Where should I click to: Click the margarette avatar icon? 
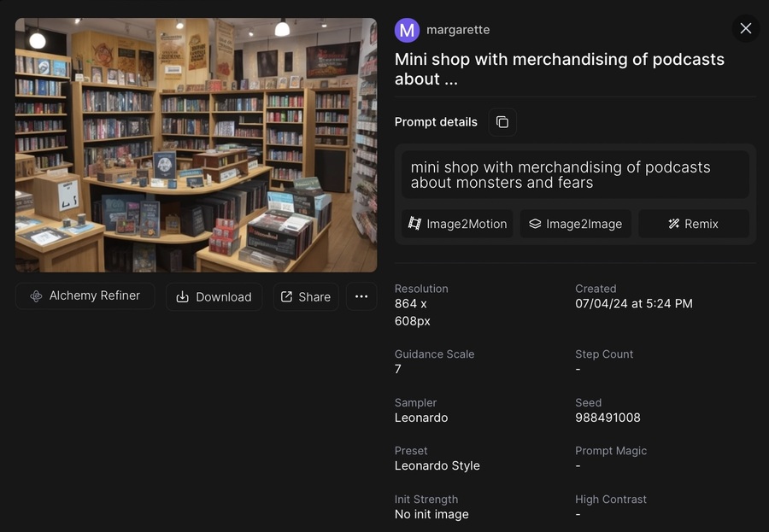pos(407,30)
